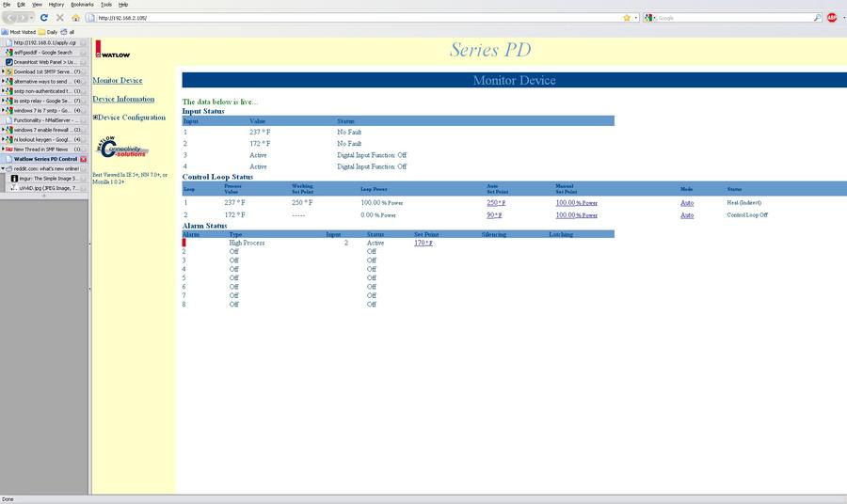Click loop 1 auto set point 250 °F

496,202
